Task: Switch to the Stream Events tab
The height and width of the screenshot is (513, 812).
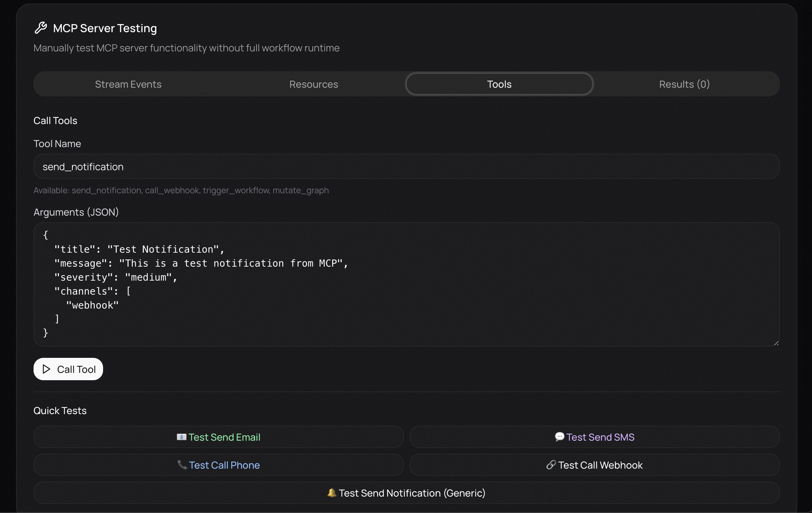Action: click(x=128, y=84)
